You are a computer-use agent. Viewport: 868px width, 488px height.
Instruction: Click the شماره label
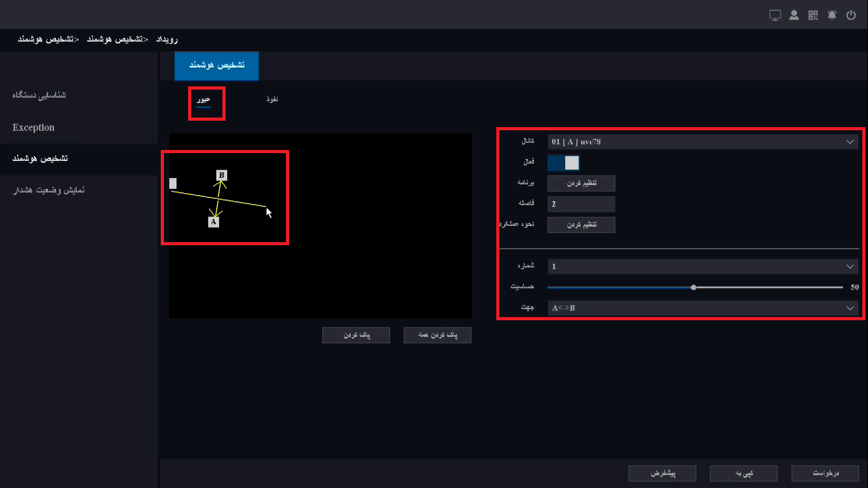click(x=526, y=266)
